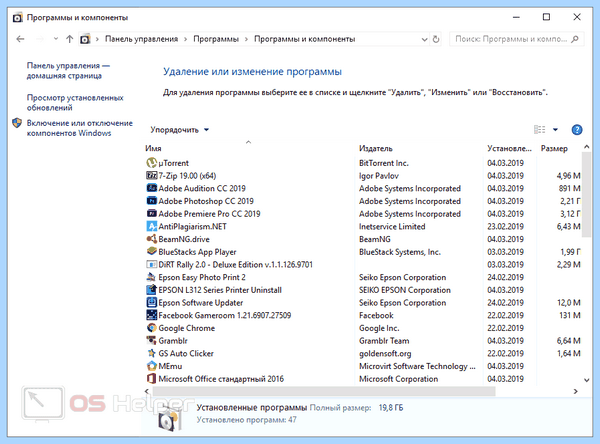The image size is (600, 444).
Task: Expand chevron after Программы breadcrumb
Action: pyautogui.click(x=246, y=39)
